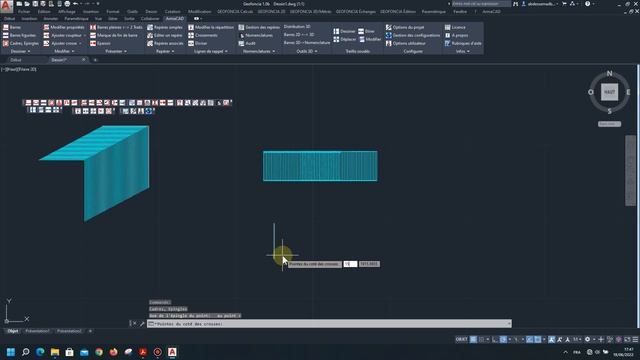Expand the Dessiner panel dropdown
This screenshot has height=360, width=640.
coord(20,51)
